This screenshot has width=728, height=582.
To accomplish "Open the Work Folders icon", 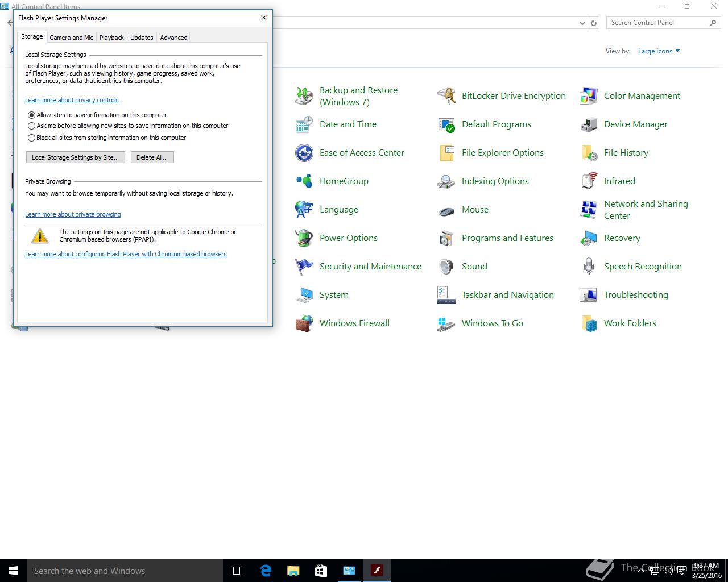I will [589, 323].
